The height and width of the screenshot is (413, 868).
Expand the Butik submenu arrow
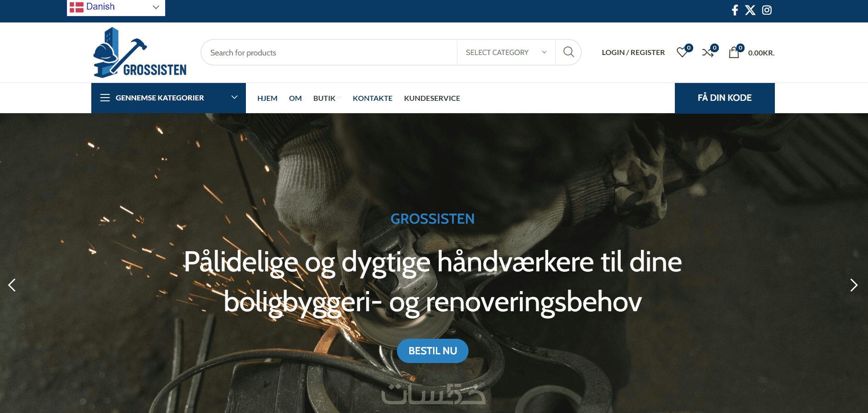click(x=339, y=98)
